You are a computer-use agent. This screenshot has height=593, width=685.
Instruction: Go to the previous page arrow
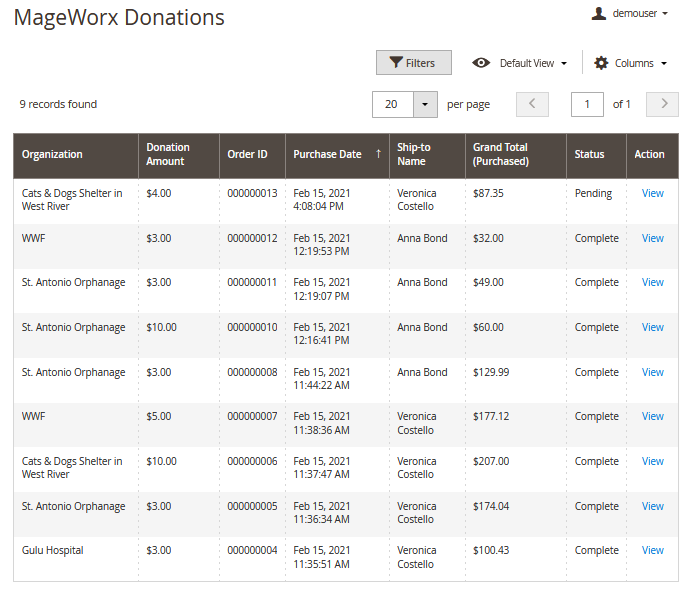coord(532,104)
